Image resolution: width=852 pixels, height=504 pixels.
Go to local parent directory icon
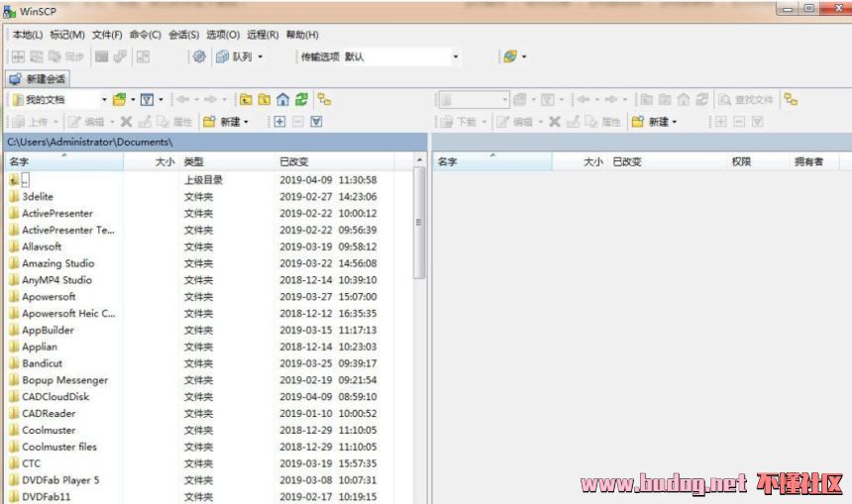point(246,99)
